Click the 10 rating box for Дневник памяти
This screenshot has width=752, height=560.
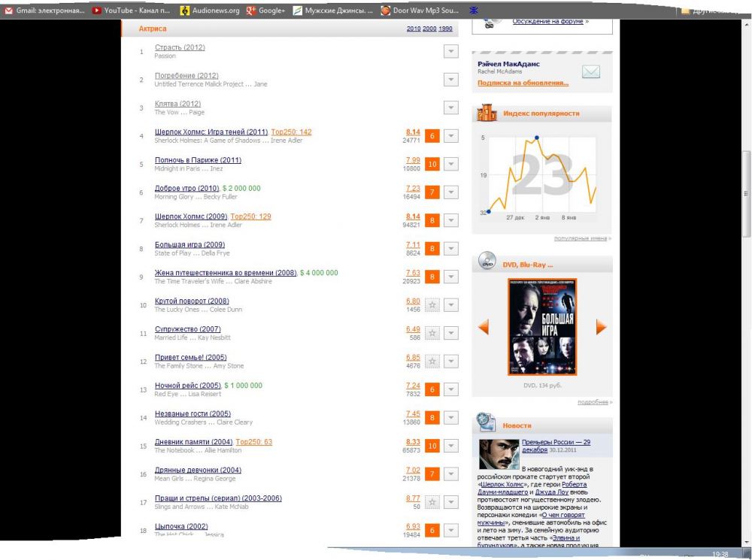(x=432, y=446)
